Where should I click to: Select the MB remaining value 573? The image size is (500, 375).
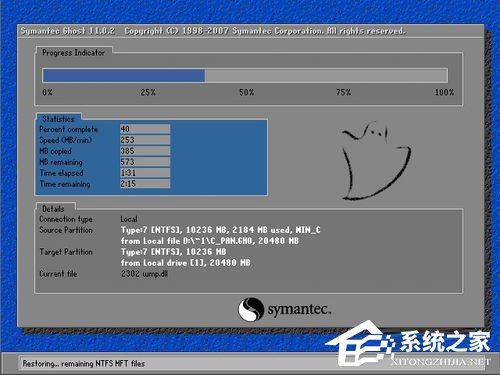pos(145,162)
